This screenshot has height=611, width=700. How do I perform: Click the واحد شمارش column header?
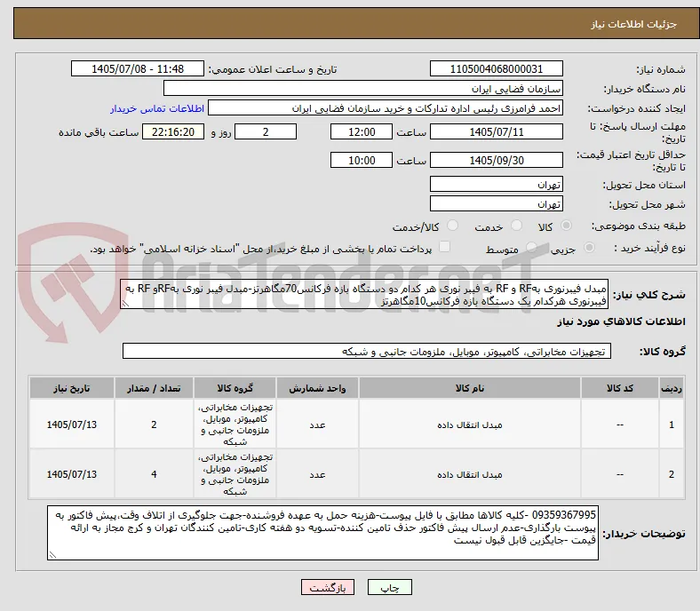pyautogui.click(x=317, y=388)
